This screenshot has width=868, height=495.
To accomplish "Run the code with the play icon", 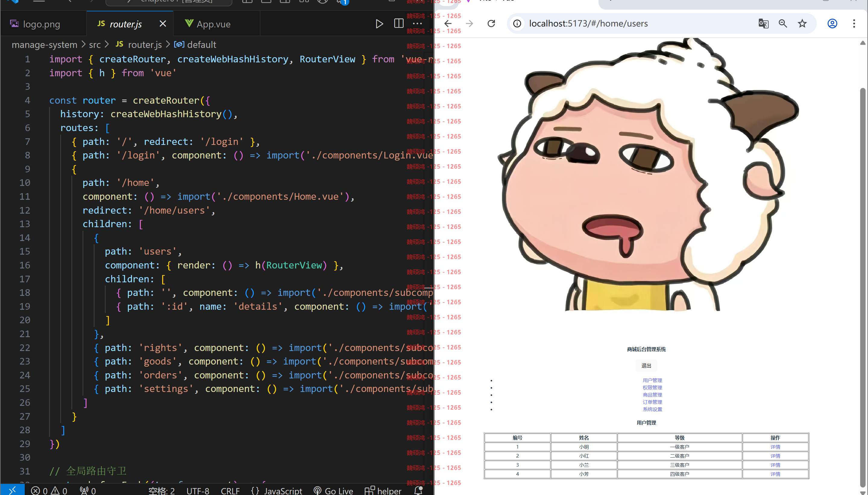I will coord(379,24).
